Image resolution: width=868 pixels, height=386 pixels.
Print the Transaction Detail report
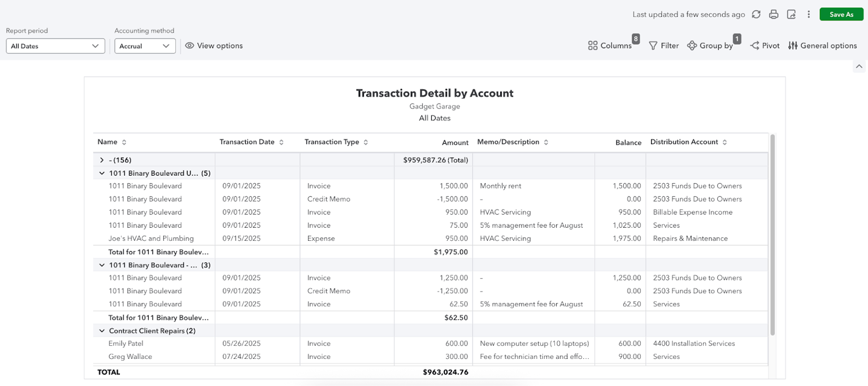click(774, 14)
